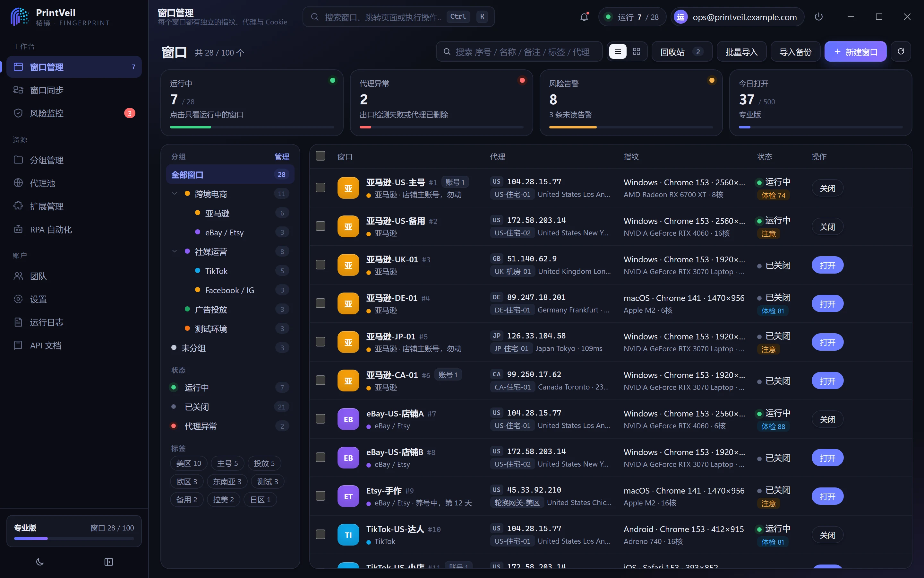
Task: Filter by 代理异常 status
Action: click(230, 426)
